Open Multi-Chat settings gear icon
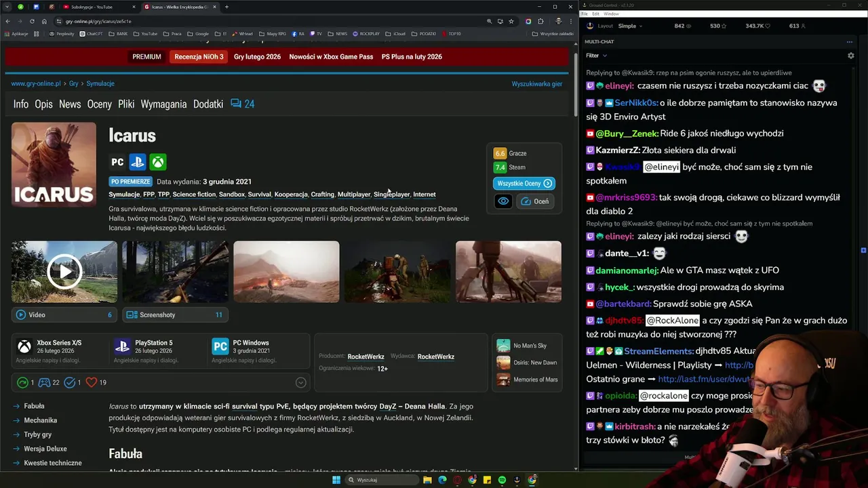Viewport: 868px width, 488px height. (x=851, y=56)
